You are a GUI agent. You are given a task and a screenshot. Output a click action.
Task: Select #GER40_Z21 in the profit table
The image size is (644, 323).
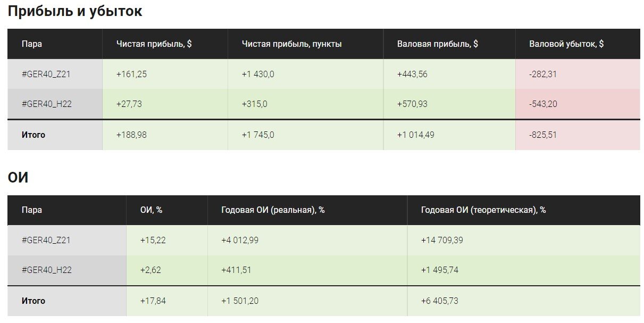coord(46,74)
